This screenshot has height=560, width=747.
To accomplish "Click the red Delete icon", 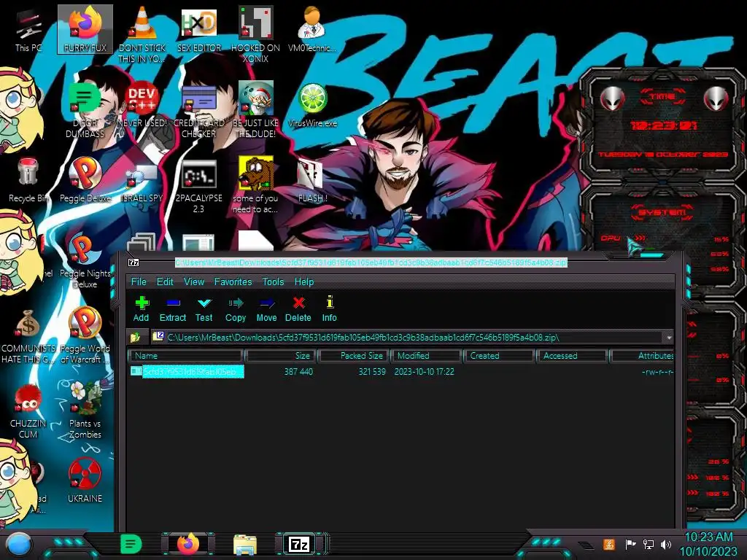I will pyautogui.click(x=298, y=309).
